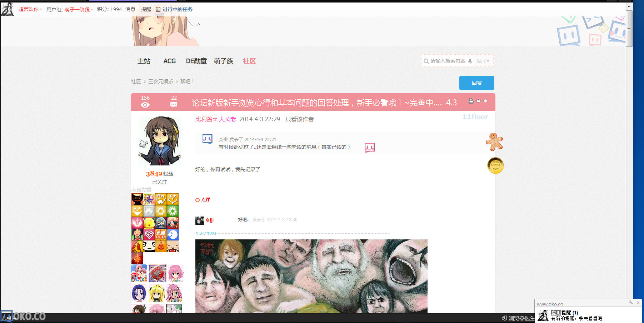This screenshot has width=644, height=323.
Task: Expand the 帖子 search type dropdown
Action: (x=483, y=61)
